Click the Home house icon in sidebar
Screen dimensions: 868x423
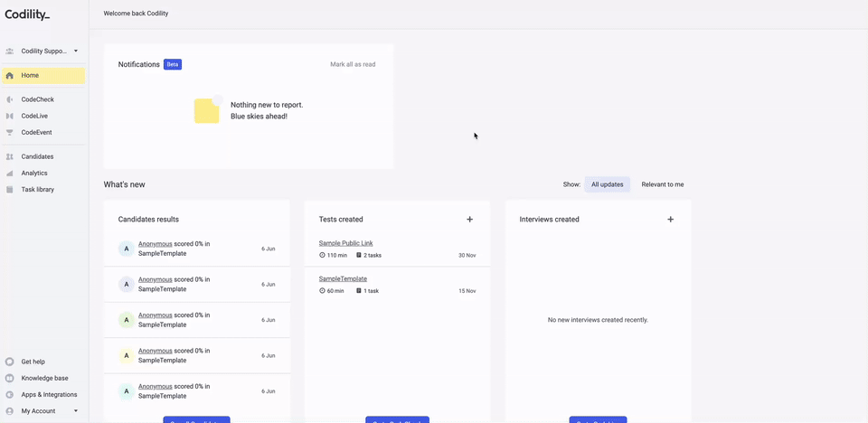9,75
